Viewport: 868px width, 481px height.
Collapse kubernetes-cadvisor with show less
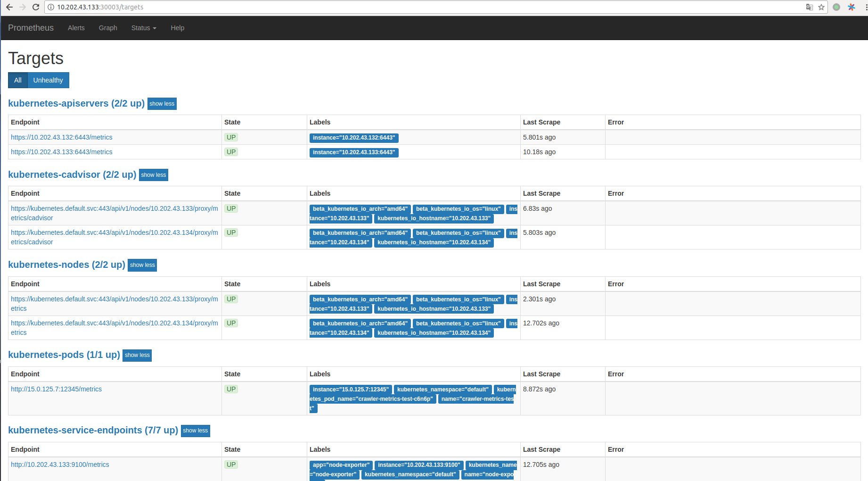153,175
